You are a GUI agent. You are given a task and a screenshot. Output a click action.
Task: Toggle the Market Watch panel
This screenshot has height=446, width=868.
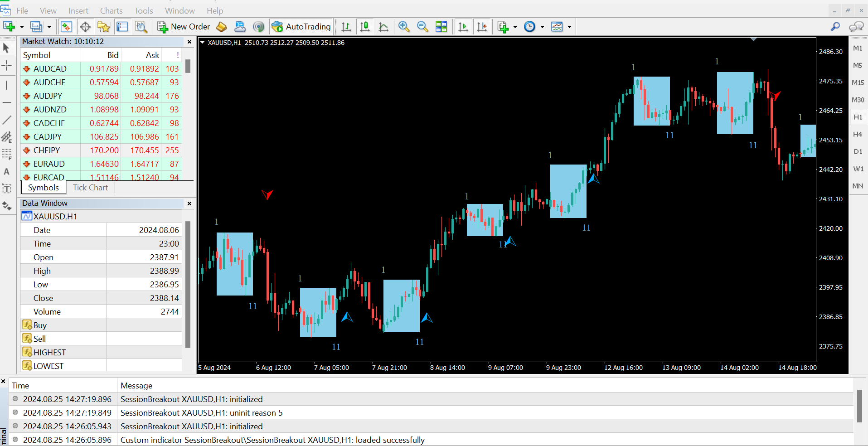pyautogui.click(x=66, y=27)
